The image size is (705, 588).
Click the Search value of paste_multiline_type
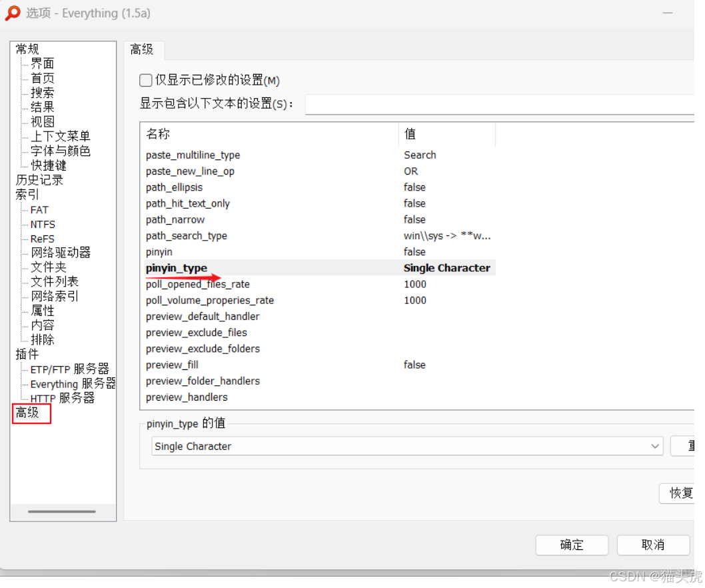point(420,155)
